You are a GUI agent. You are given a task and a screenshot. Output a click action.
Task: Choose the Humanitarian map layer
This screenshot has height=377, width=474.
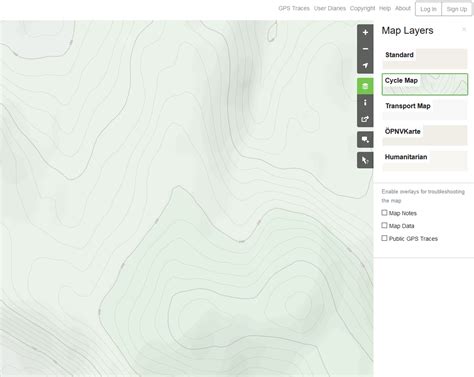point(425,161)
